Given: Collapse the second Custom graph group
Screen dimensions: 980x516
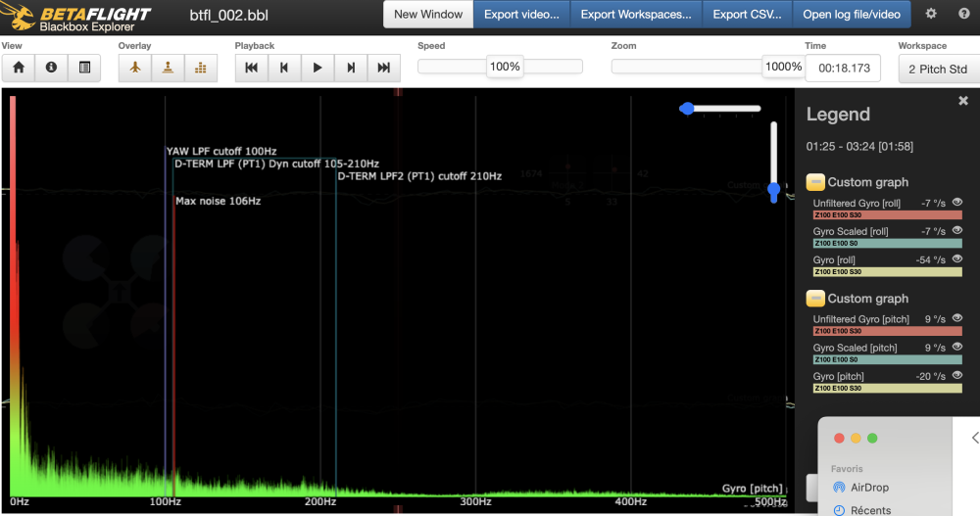Looking at the screenshot, I should click(814, 299).
